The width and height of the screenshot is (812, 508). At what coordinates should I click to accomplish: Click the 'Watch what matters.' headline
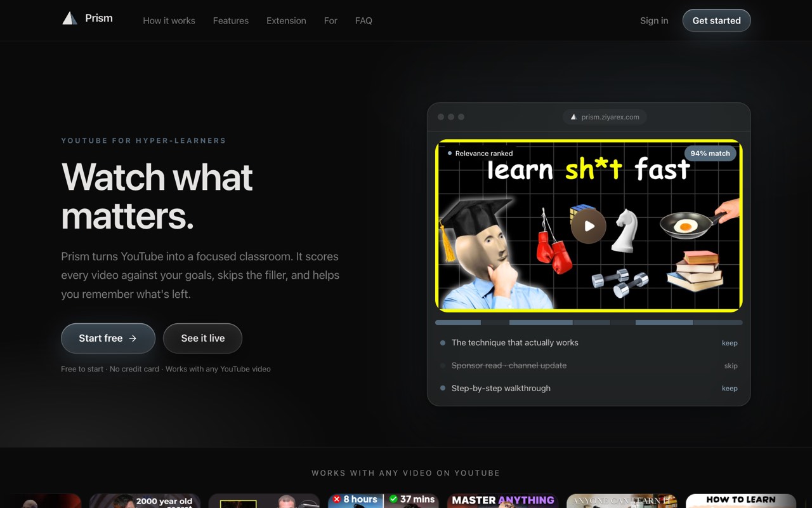pyautogui.click(x=157, y=196)
